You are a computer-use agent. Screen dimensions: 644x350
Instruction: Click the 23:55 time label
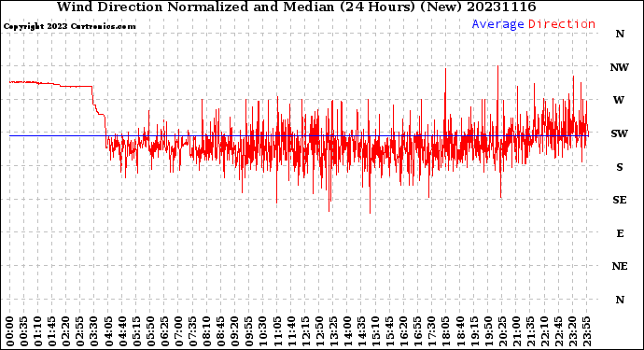coord(586,331)
